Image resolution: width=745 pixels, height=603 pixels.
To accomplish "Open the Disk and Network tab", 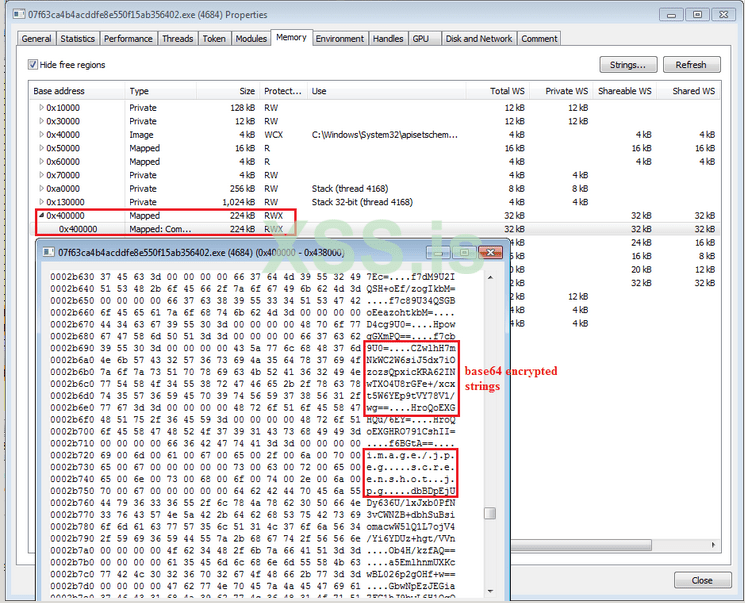I will coord(478,39).
